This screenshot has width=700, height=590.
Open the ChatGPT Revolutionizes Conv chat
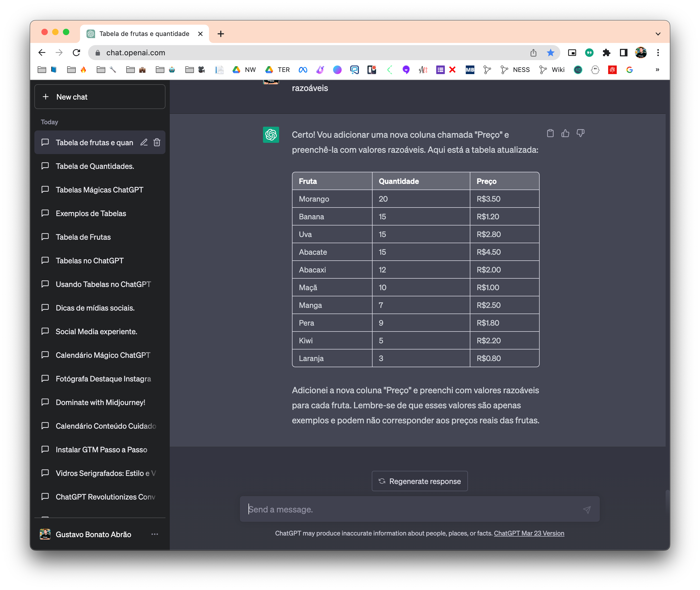click(x=100, y=497)
